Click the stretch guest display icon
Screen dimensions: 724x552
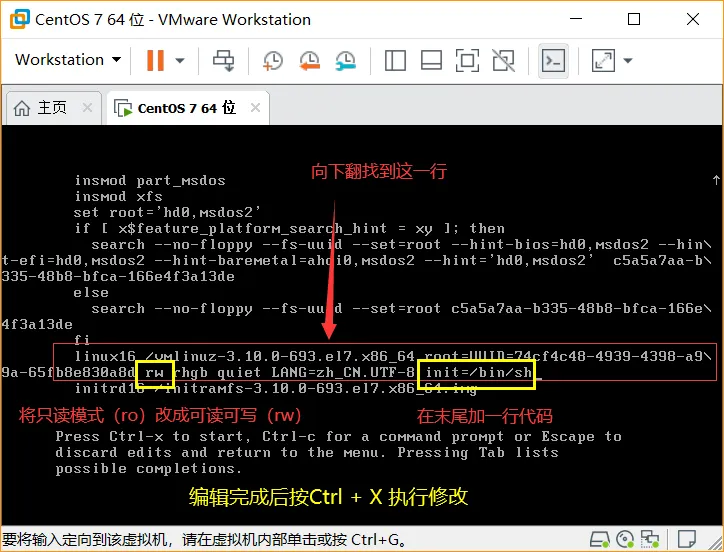603,60
